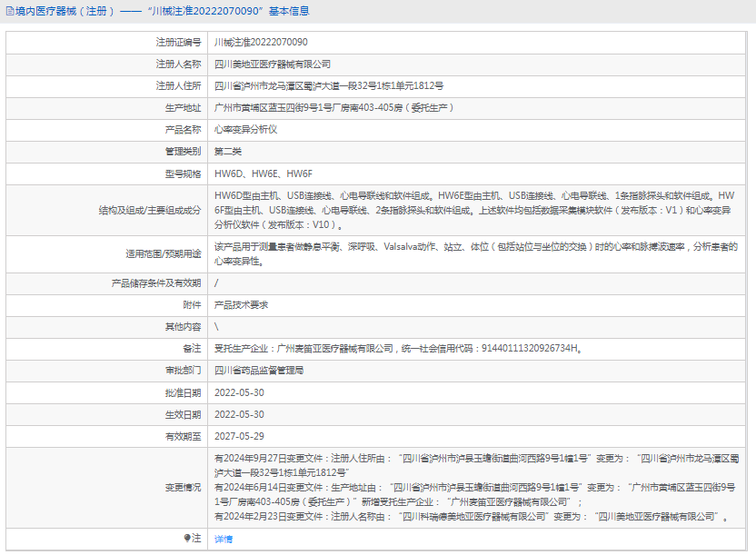Image resolution: width=756 pixels, height=555 pixels.
Task: Click the paragraph starting with HW6D型由主机
Action: click(x=474, y=210)
